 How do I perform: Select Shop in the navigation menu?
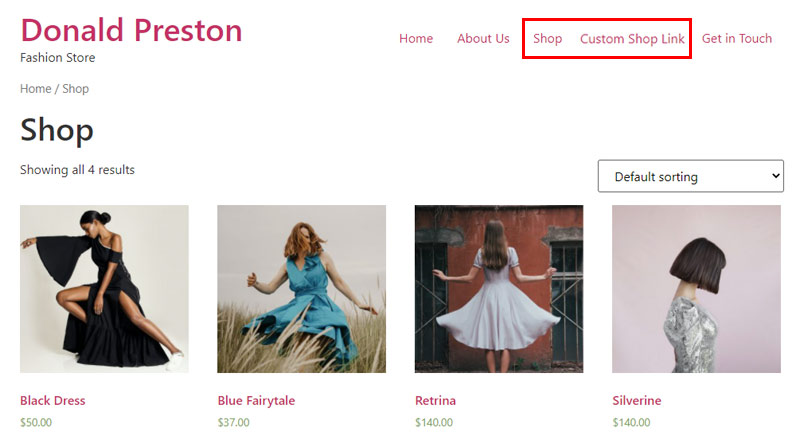(x=547, y=39)
